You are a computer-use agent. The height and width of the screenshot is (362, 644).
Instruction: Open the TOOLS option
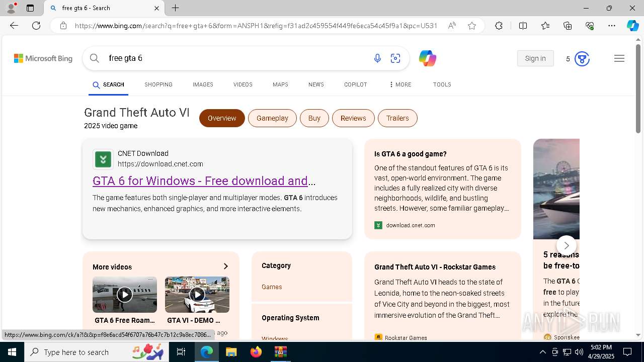442,84
